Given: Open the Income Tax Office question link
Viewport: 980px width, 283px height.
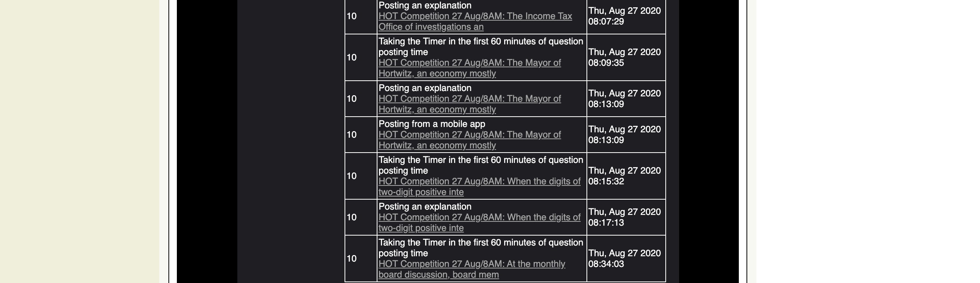Looking at the screenshot, I should coord(475,21).
